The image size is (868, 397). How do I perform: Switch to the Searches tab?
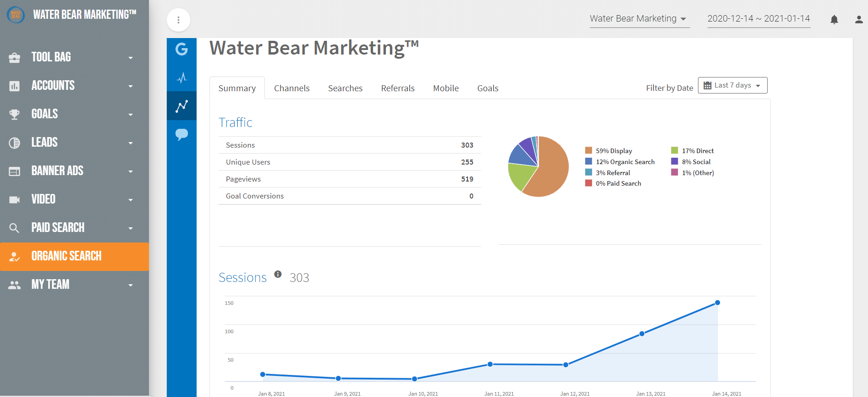coord(345,88)
